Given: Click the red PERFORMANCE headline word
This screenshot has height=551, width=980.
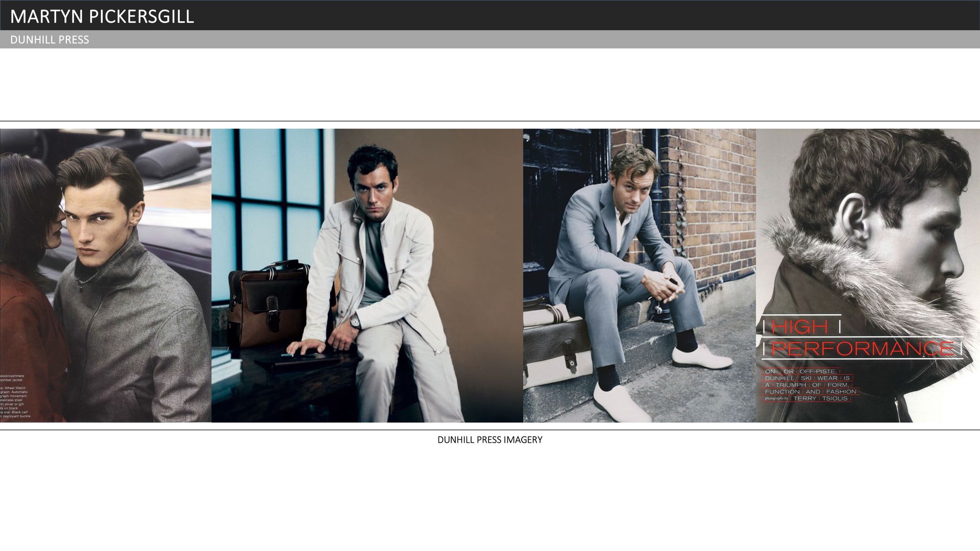Looking at the screenshot, I should pyautogui.click(x=862, y=349).
